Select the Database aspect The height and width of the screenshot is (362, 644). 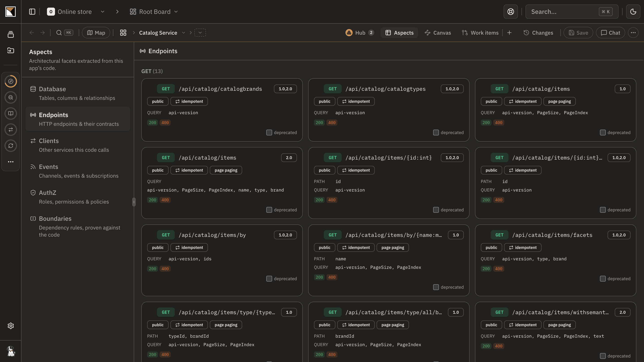coord(78,93)
